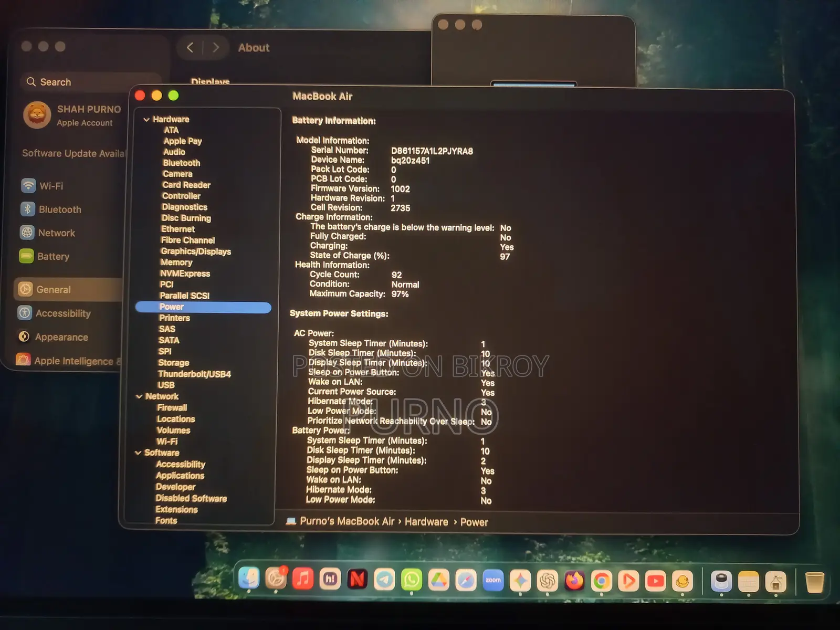Open SHAH PURNO Apple Account
Screen dimensions: 840x630
pyautogui.click(x=72, y=115)
